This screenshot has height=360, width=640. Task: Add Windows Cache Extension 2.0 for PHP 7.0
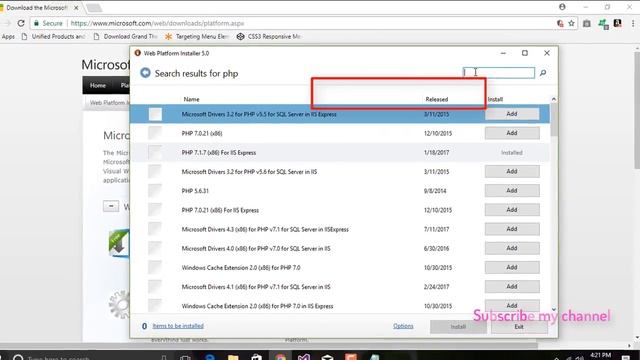[x=512, y=267]
